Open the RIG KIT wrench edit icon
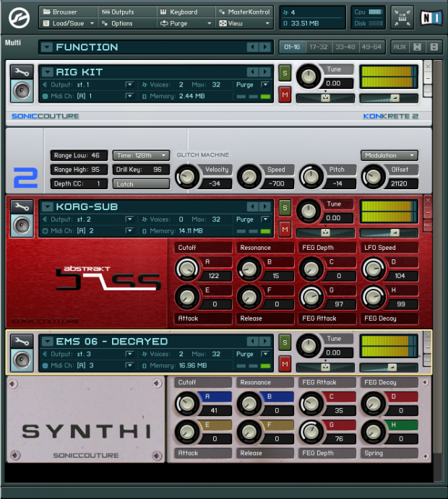 point(22,72)
